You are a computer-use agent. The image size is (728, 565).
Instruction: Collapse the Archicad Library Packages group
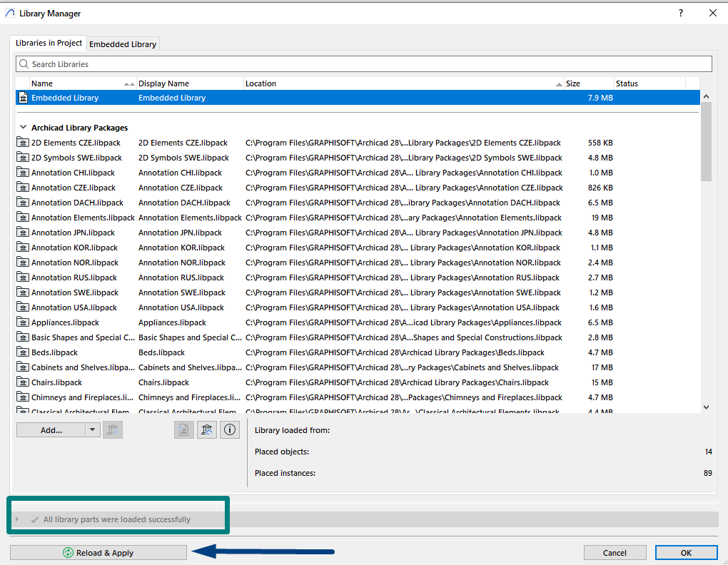23,127
